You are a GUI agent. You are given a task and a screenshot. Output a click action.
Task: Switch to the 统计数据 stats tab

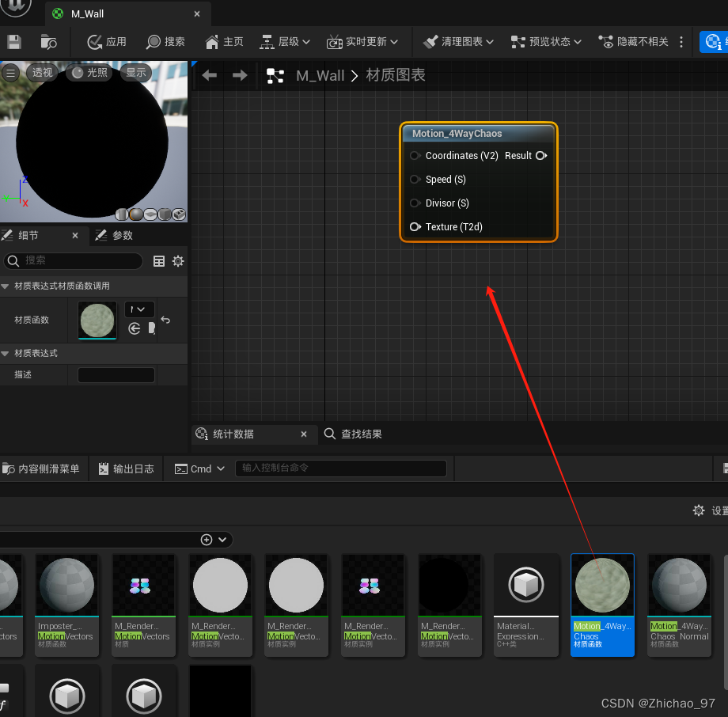(x=233, y=434)
